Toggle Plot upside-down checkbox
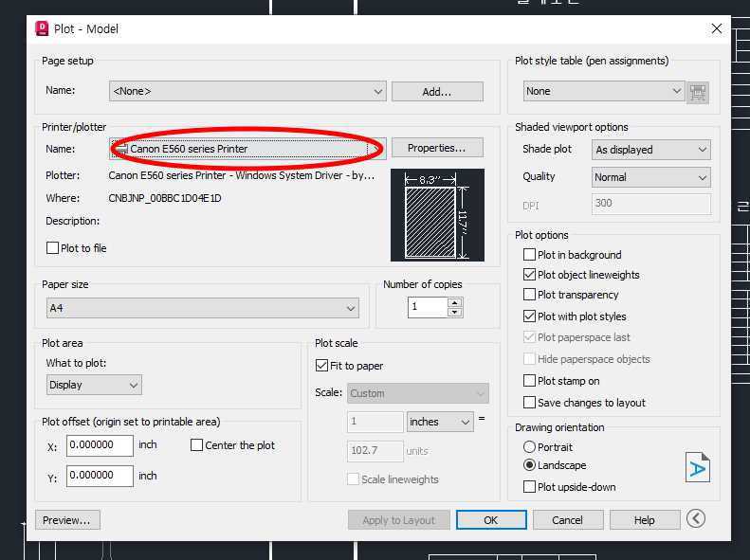The height and width of the screenshot is (560, 750). coord(530,487)
